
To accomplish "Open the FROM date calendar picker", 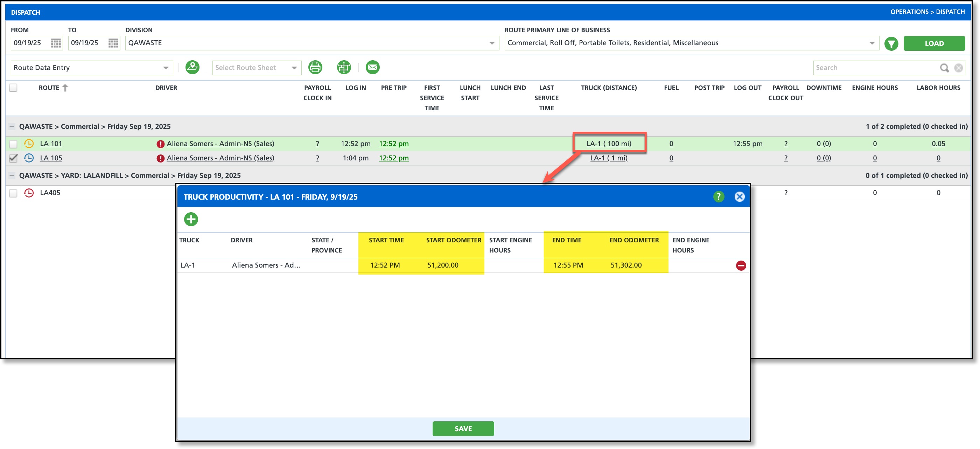I will click(x=56, y=43).
